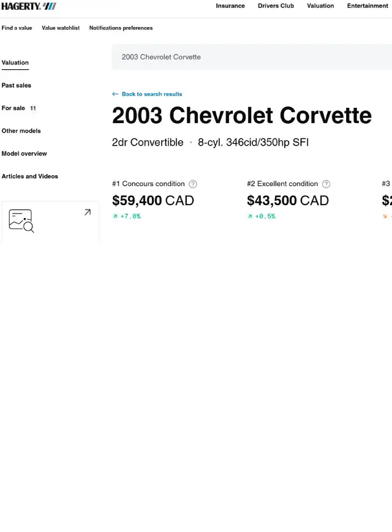Select the Past sales sidebar tab
The image size is (392, 532).
[17, 85]
